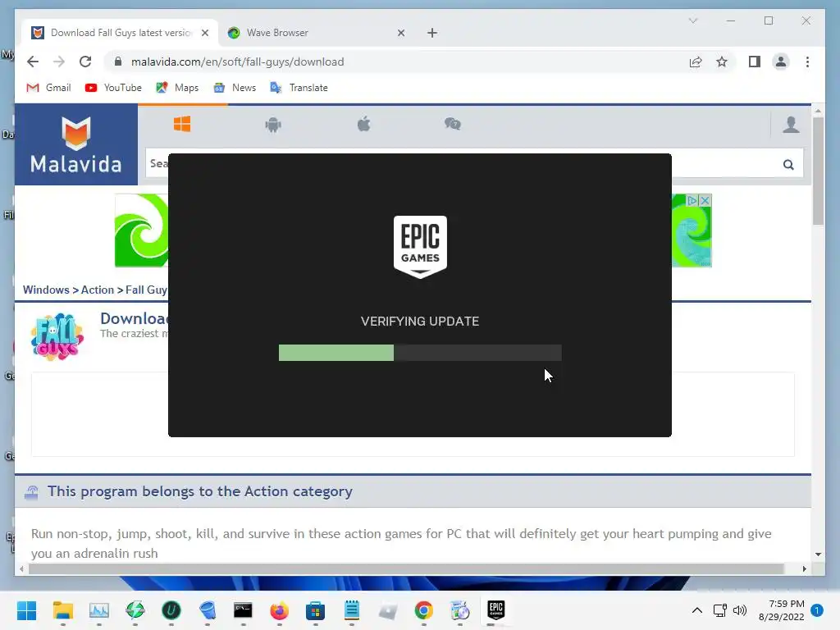Open the command prompt taskbar icon
Image resolution: width=840 pixels, height=630 pixels.
(x=243, y=610)
